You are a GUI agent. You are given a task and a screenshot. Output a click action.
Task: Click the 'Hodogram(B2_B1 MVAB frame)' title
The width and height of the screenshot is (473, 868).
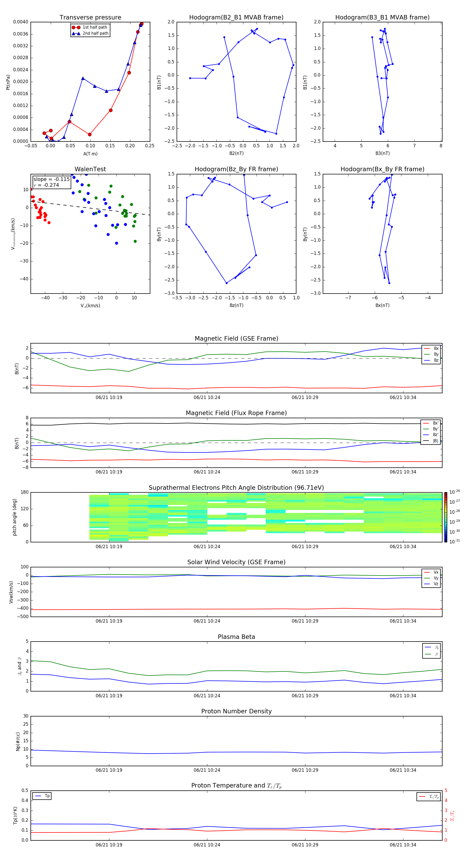tap(236, 17)
